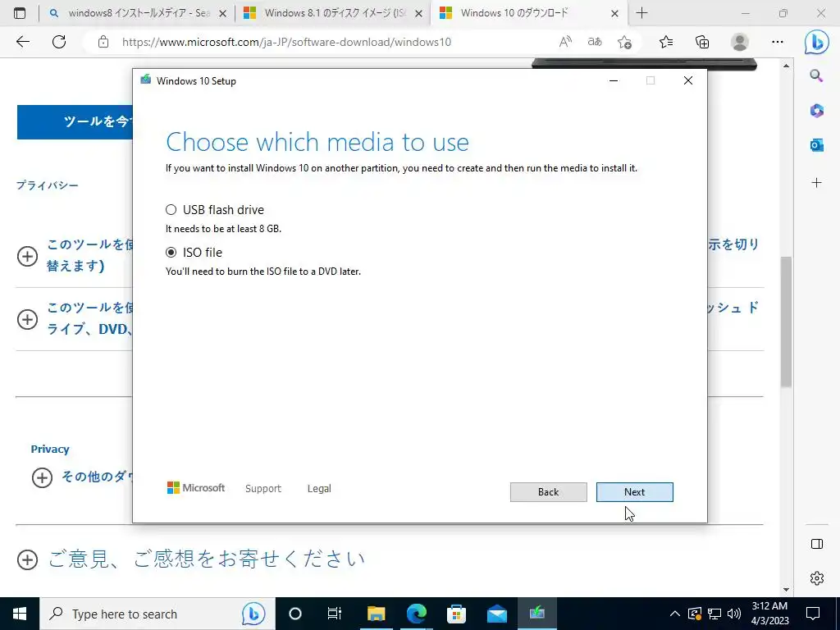
Task: Select Windows 10 Setup taskbar icon
Action: 536,614
